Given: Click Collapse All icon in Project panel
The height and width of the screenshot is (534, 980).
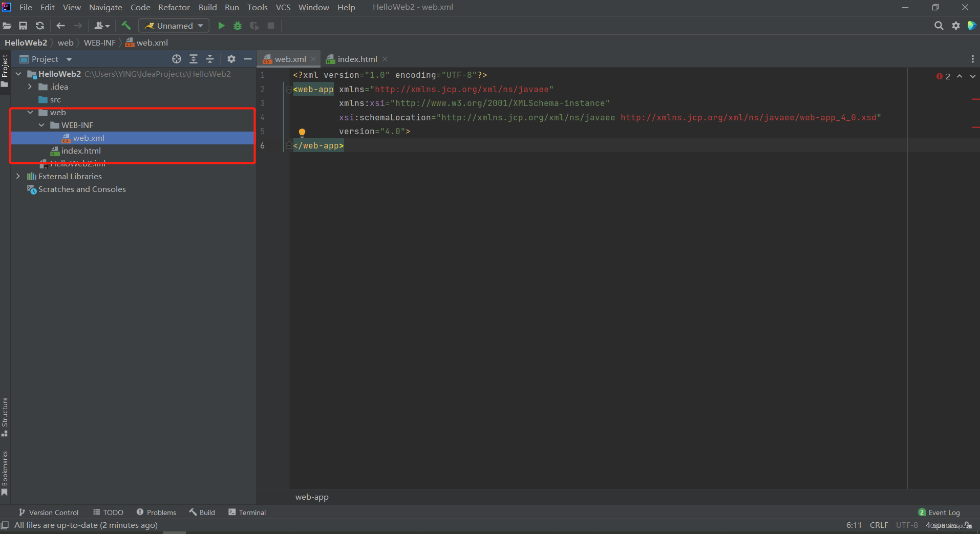Looking at the screenshot, I should [x=210, y=59].
